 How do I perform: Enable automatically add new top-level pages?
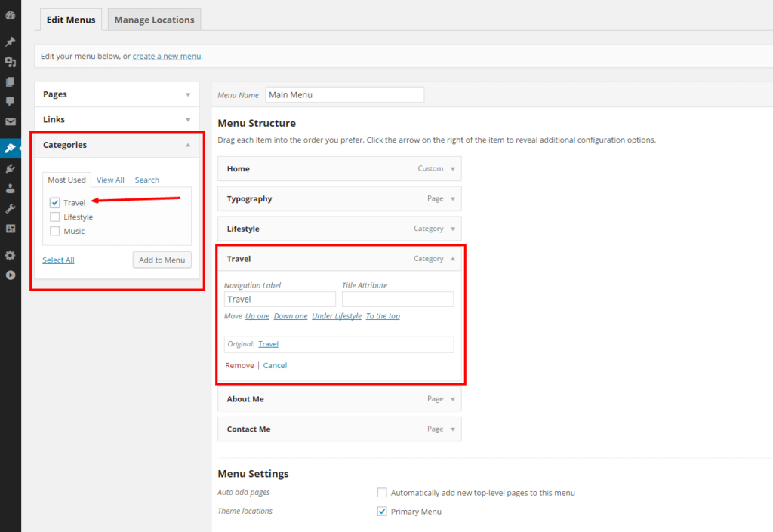tap(382, 493)
